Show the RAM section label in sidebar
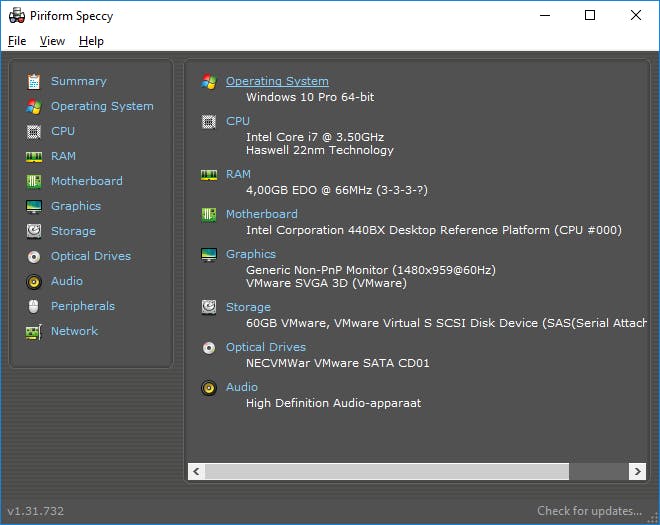 63,156
